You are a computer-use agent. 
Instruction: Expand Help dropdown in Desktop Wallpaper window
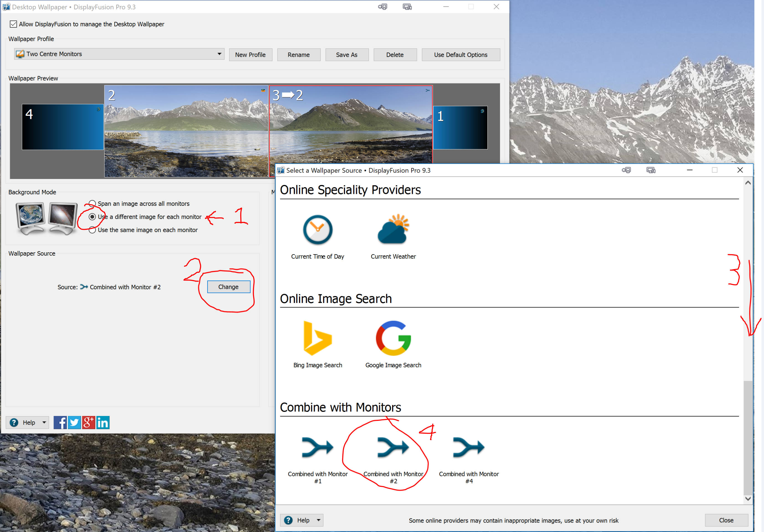click(x=44, y=423)
